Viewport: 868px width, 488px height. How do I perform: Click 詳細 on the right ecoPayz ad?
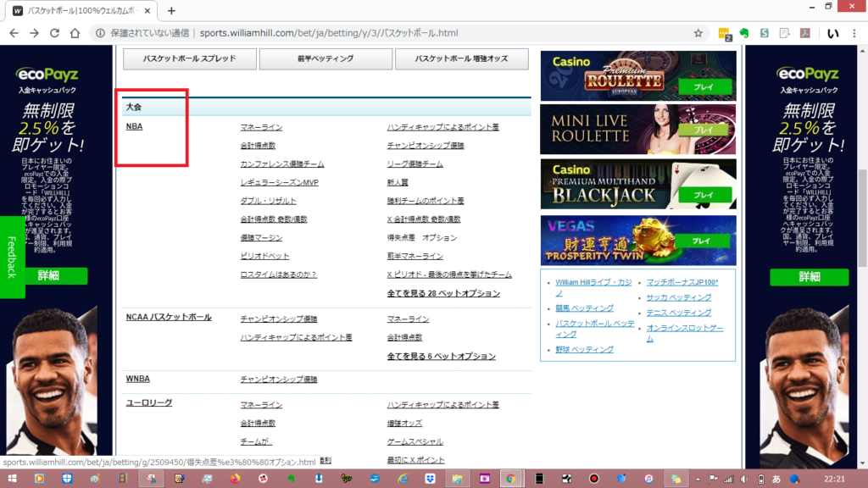pyautogui.click(x=809, y=277)
